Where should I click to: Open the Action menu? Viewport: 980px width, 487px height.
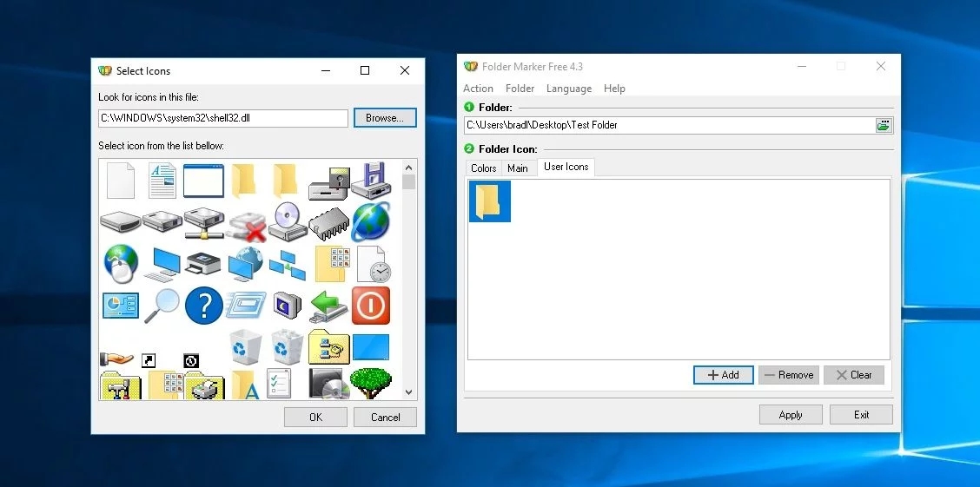coord(478,89)
